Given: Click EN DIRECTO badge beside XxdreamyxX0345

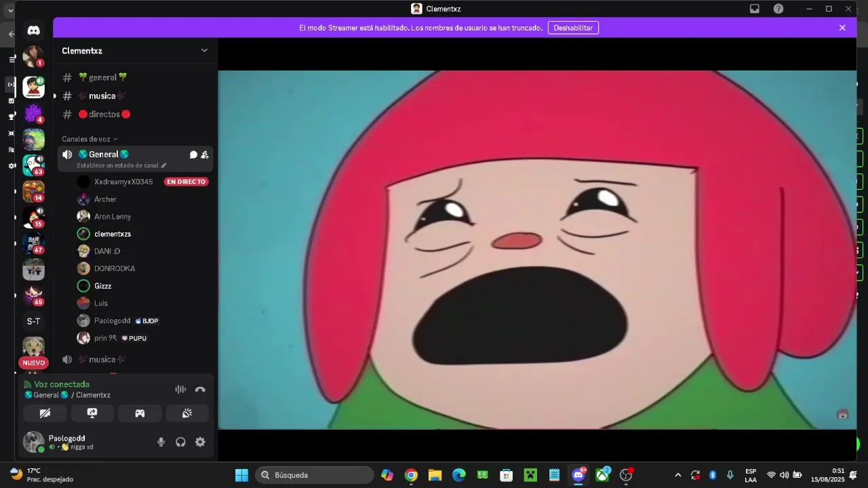Looking at the screenshot, I should (x=186, y=182).
